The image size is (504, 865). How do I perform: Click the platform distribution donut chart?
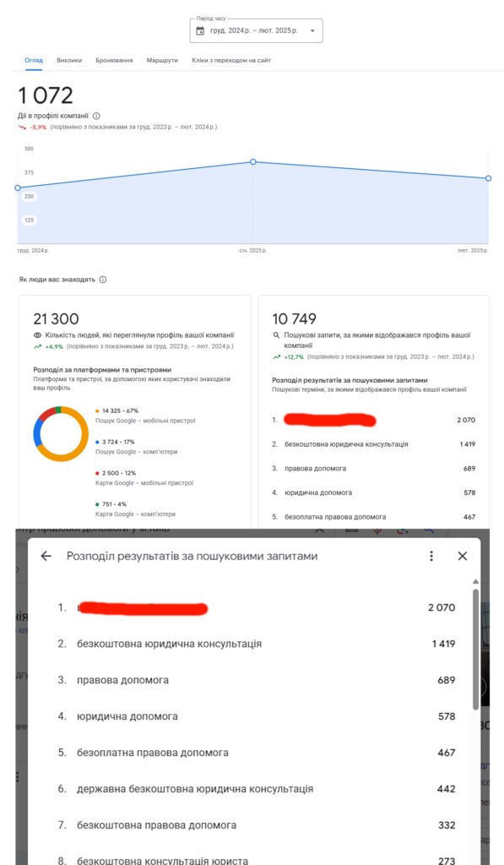pyautogui.click(x=61, y=433)
